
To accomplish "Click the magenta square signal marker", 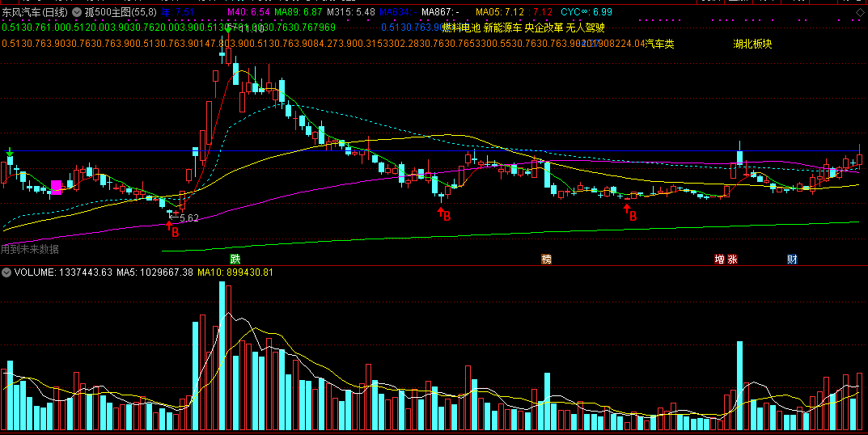I will click(57, 187).
